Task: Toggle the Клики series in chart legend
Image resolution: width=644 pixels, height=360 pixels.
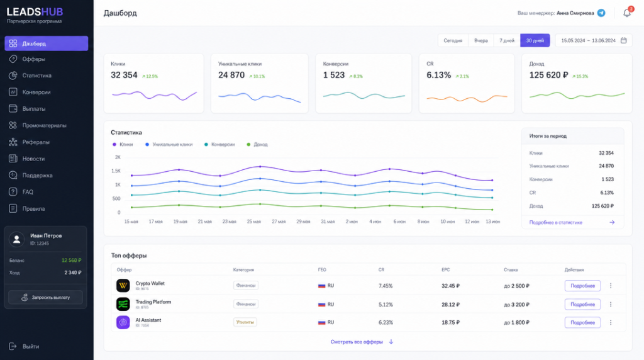Action: click(x=123, y=144)
